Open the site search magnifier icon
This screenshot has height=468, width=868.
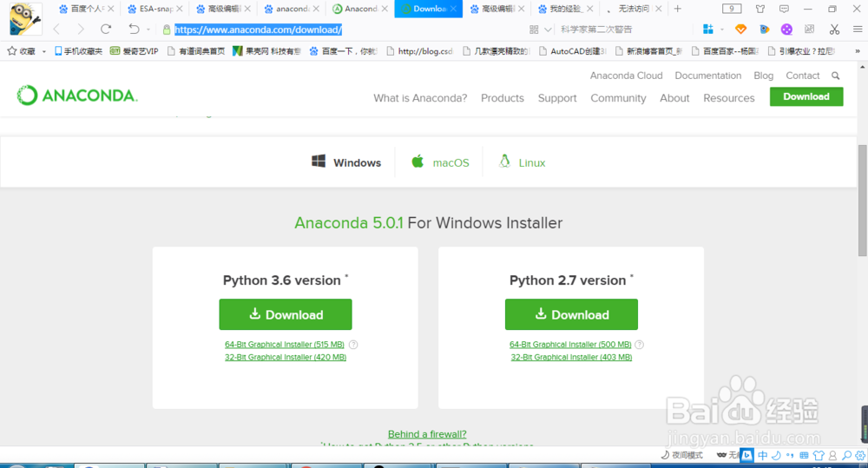coord(835,76)
